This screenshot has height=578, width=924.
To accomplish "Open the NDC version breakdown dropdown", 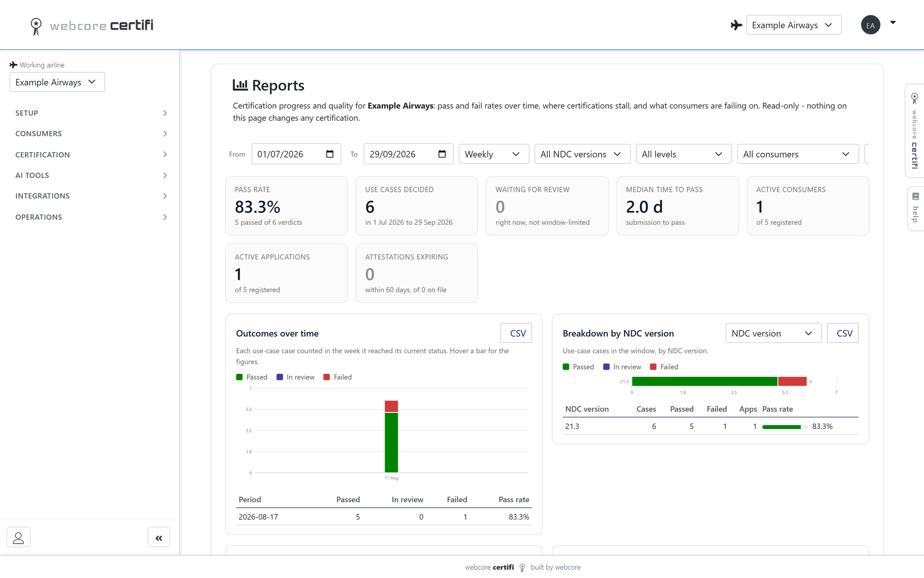I will coord(773,333).
